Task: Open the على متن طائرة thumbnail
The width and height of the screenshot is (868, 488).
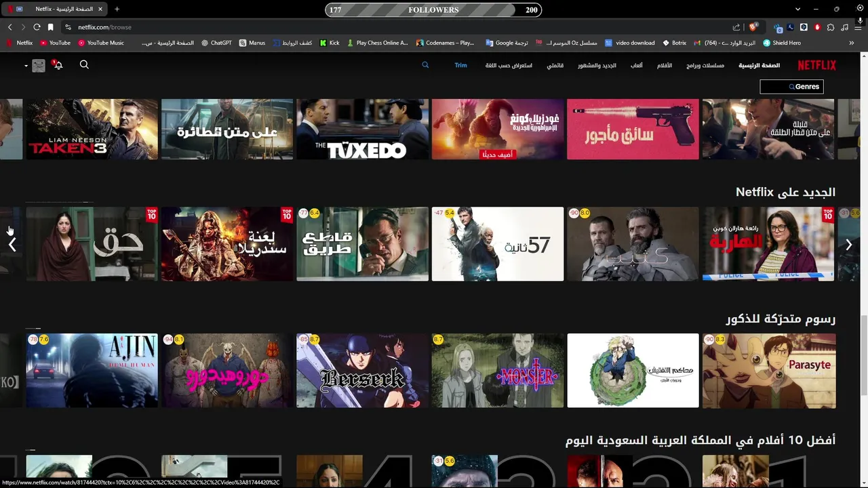Action: click(x=227, y=129)
